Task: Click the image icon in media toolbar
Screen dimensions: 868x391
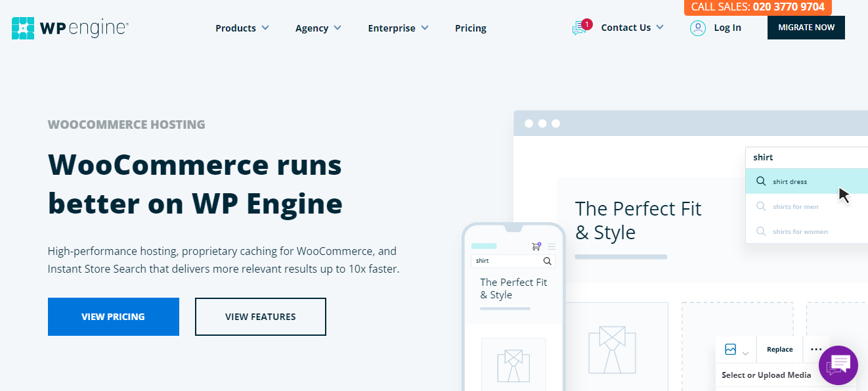Action: point(730,349)
